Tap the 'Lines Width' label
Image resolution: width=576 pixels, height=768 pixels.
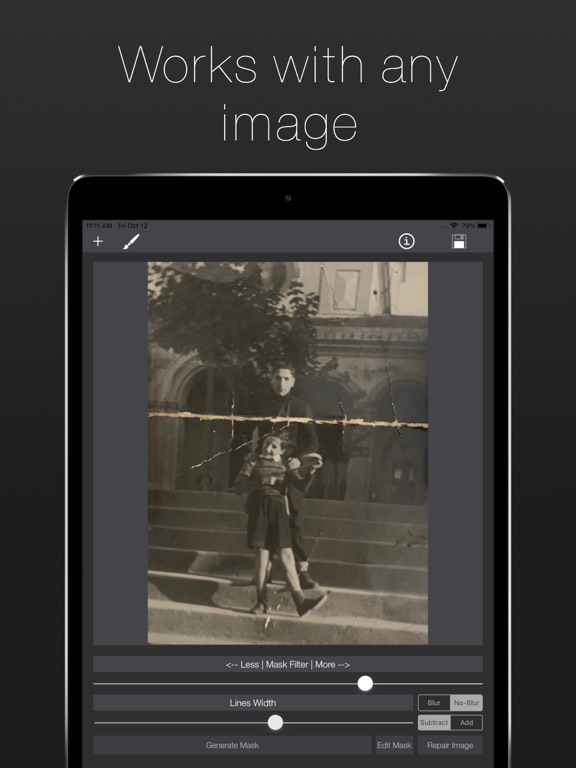(253, 702)
